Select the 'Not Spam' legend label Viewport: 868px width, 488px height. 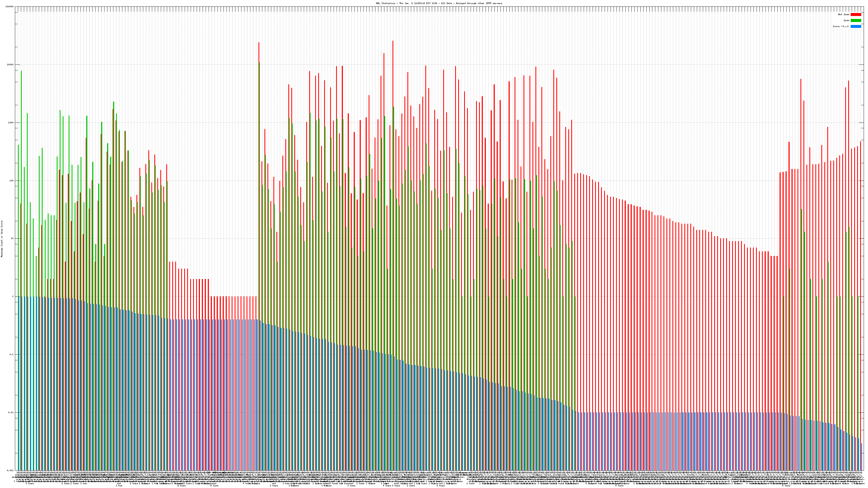click(844, 14)
